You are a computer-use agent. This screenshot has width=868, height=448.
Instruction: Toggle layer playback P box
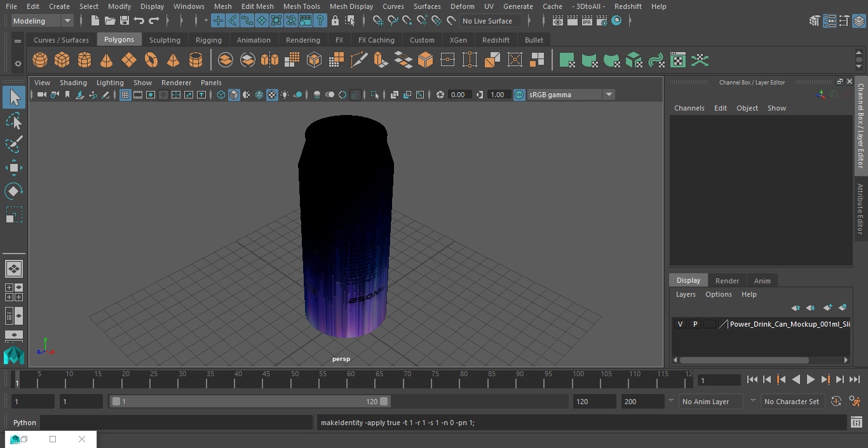(x=695, y=324)
